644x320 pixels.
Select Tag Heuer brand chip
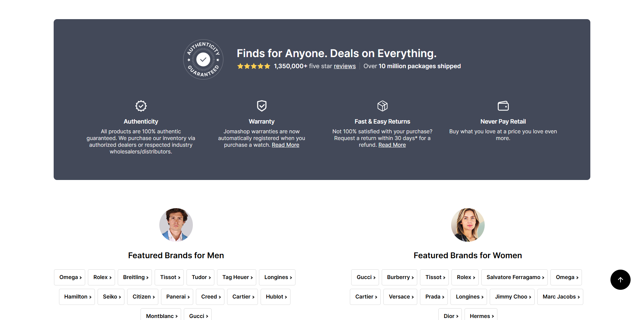(x=237, y=277)
